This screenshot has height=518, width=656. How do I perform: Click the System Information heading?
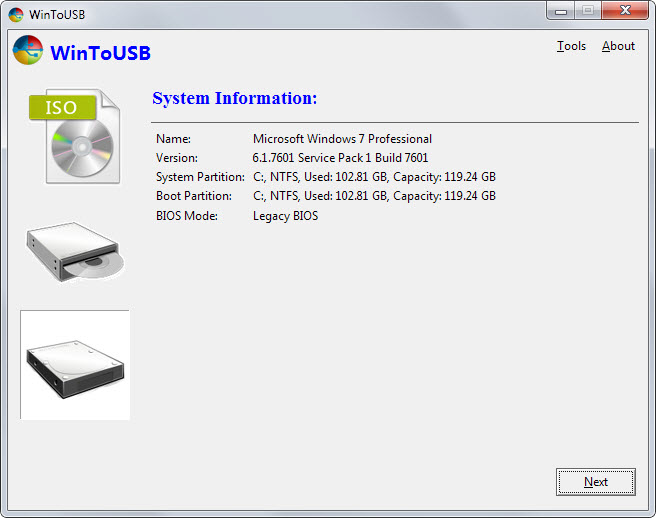[x=235, y=99]
